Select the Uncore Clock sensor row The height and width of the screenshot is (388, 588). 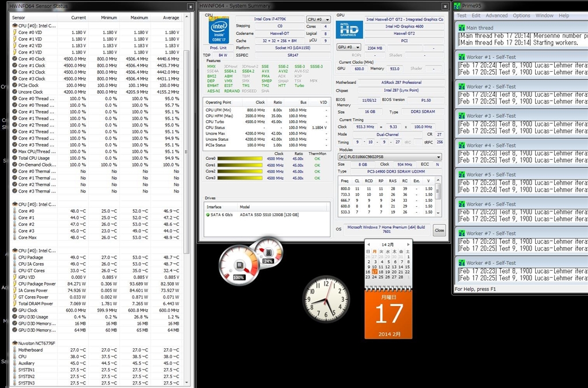[96, 92]
